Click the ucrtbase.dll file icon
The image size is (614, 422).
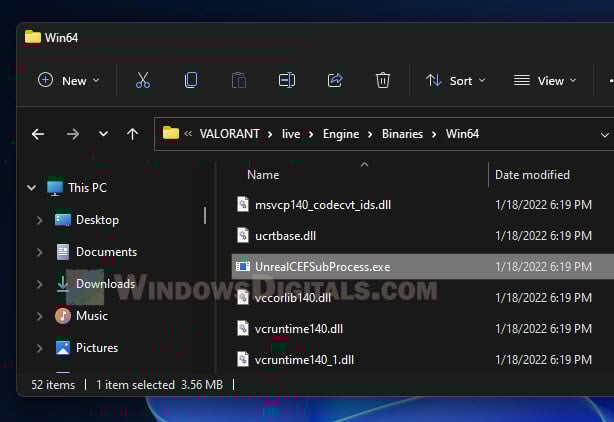[x=243, y=235]
